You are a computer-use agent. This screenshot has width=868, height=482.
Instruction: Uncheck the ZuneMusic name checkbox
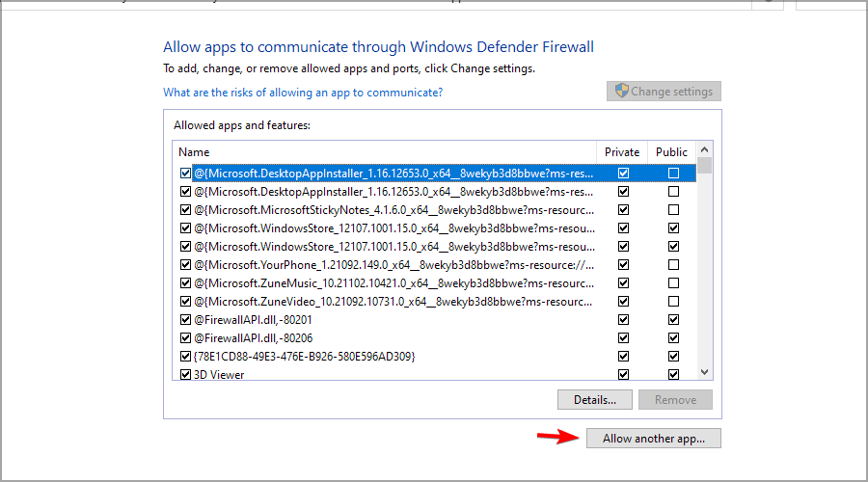coord(185,282)
